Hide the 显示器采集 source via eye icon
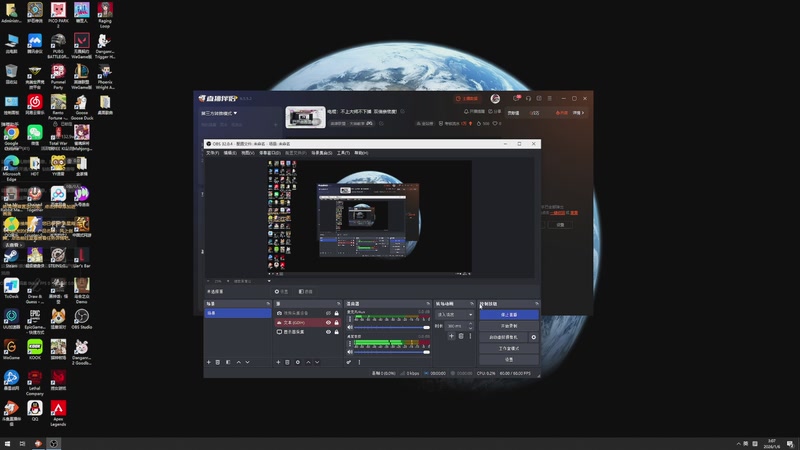 tap(328, 332)
